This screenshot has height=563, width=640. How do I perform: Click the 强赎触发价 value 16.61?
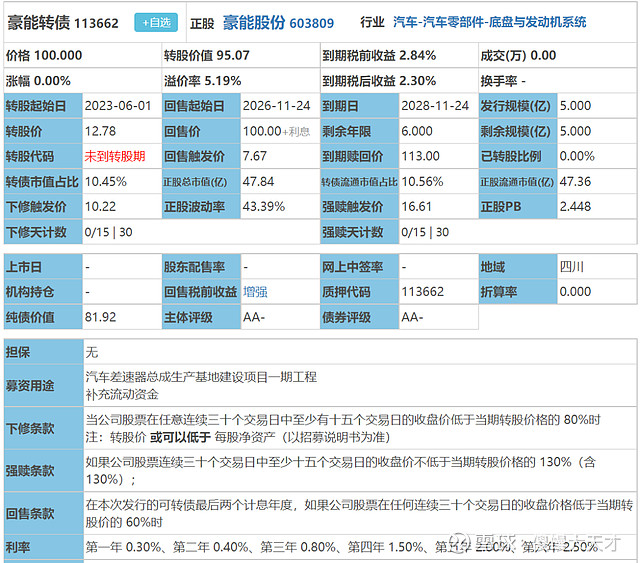416,207
